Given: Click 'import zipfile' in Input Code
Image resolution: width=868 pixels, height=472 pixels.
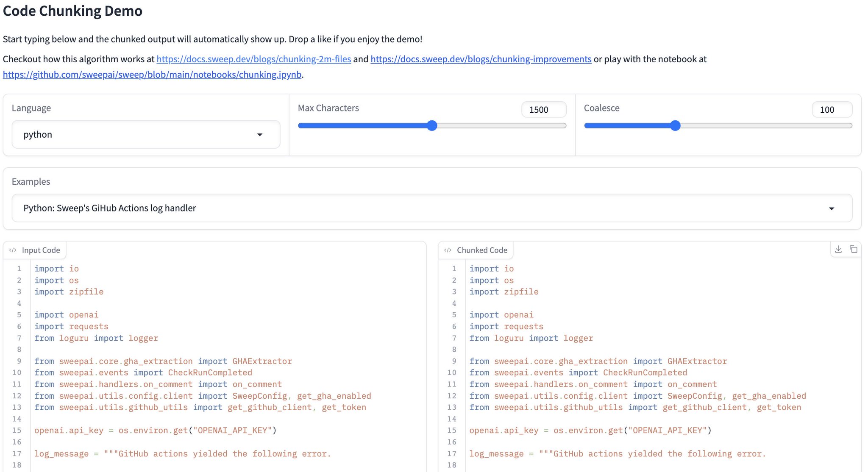Looking at the screenshot, I should pos(69,292).
